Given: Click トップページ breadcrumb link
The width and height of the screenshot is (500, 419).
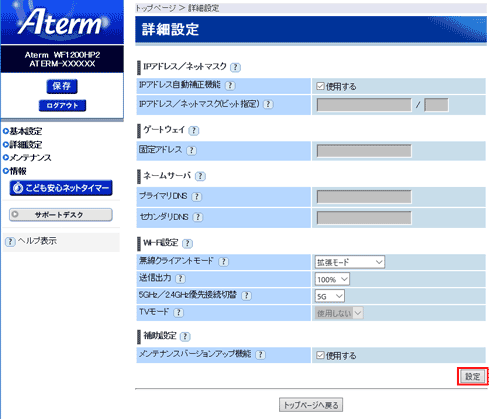Looking at the screenshot, I should [x=155, y=8].
